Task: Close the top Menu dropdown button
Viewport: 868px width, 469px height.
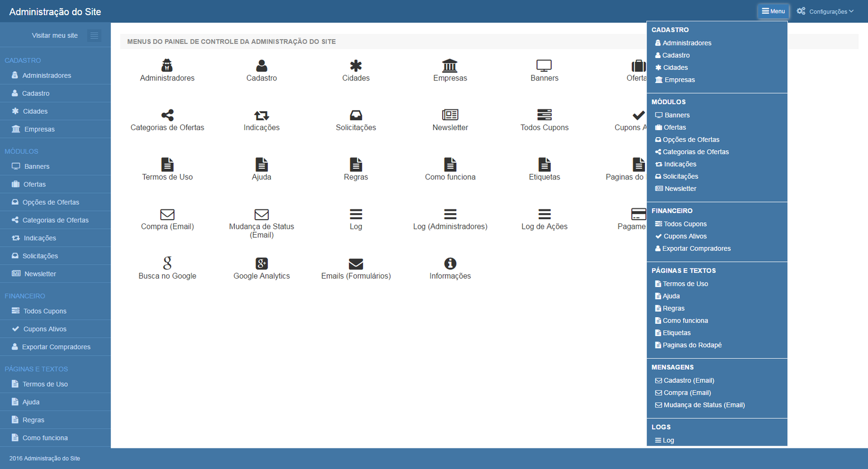Action: [773, 11]
